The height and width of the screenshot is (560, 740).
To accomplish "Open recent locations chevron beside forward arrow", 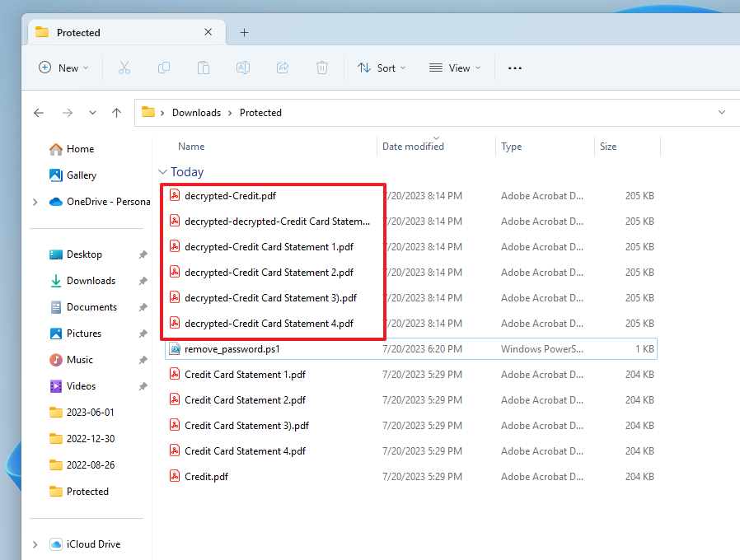I will click(92, 113).
